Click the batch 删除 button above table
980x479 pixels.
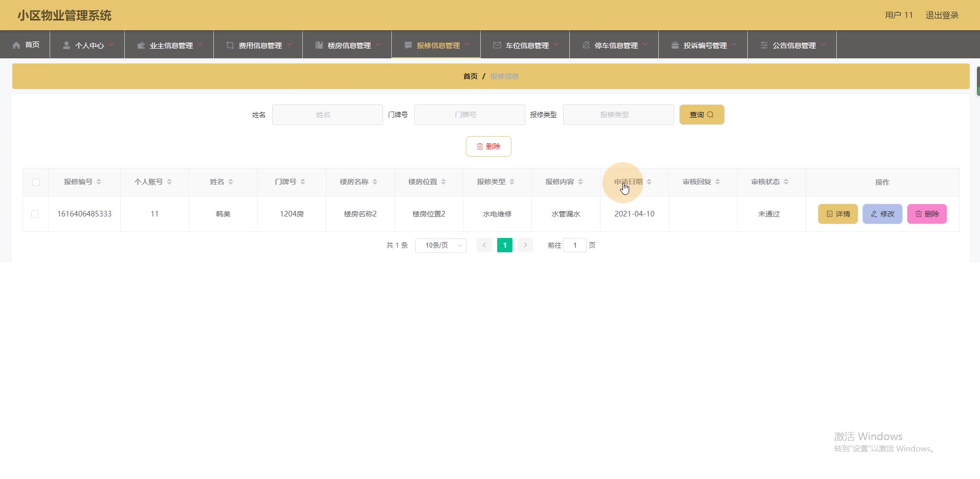tap(488, 146)
